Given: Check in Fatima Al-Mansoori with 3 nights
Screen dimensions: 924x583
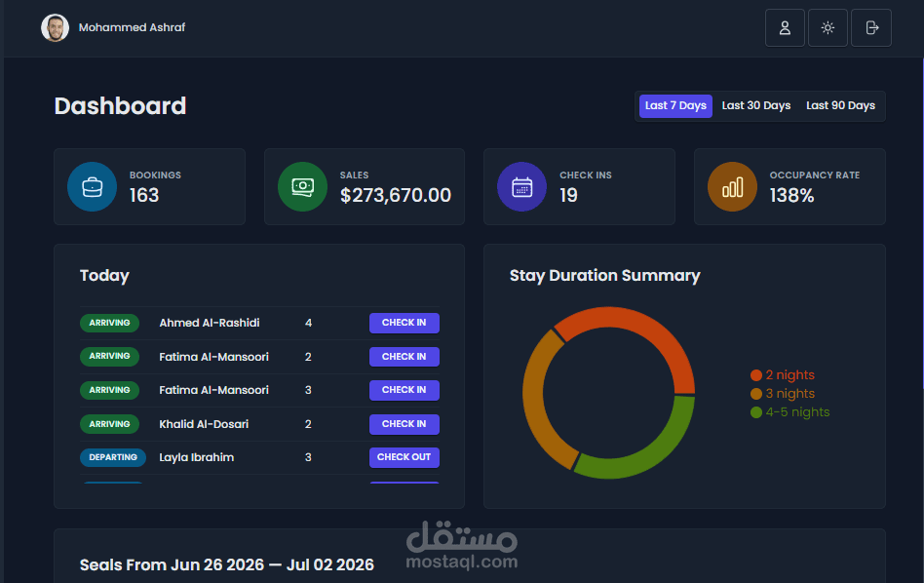Looking at the screenshot, I should [404, 390].
